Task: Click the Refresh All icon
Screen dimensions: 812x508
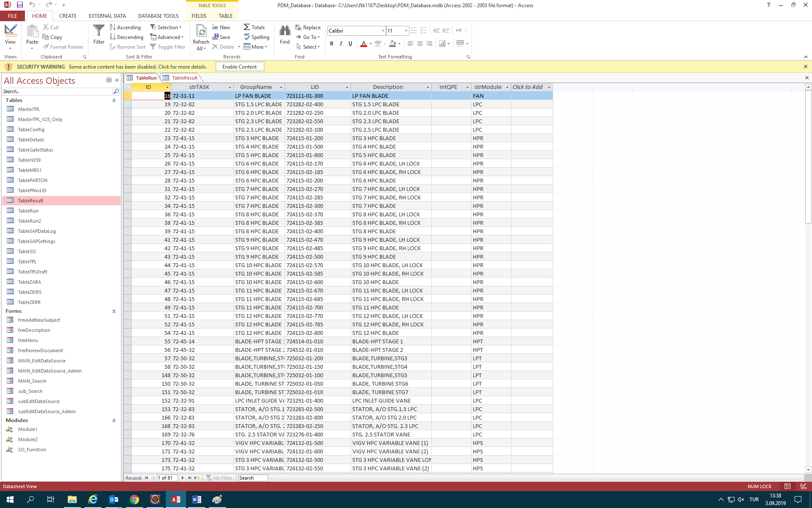Action: [x=201, y=32]
